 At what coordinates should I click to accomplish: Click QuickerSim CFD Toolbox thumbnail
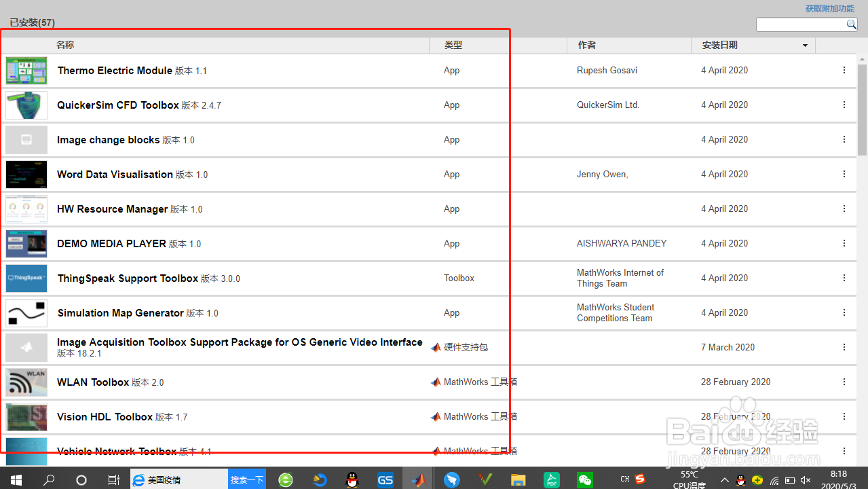(x=26, y=105)
